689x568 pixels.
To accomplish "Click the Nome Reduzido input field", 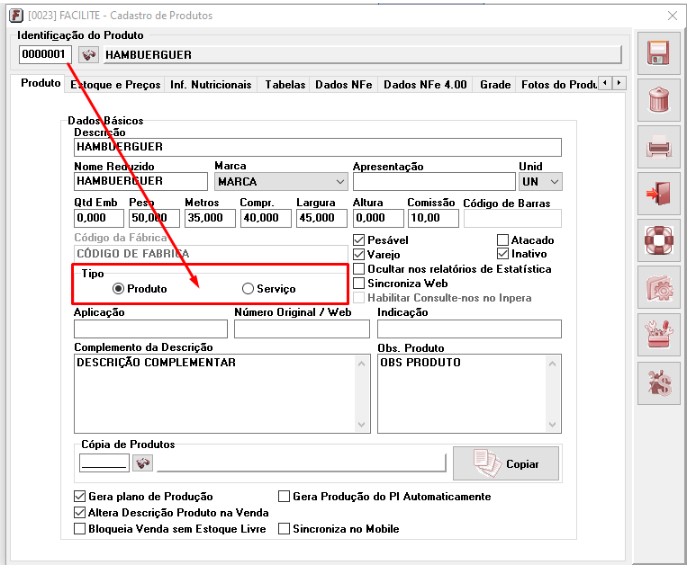I will (x=141, y=181).
